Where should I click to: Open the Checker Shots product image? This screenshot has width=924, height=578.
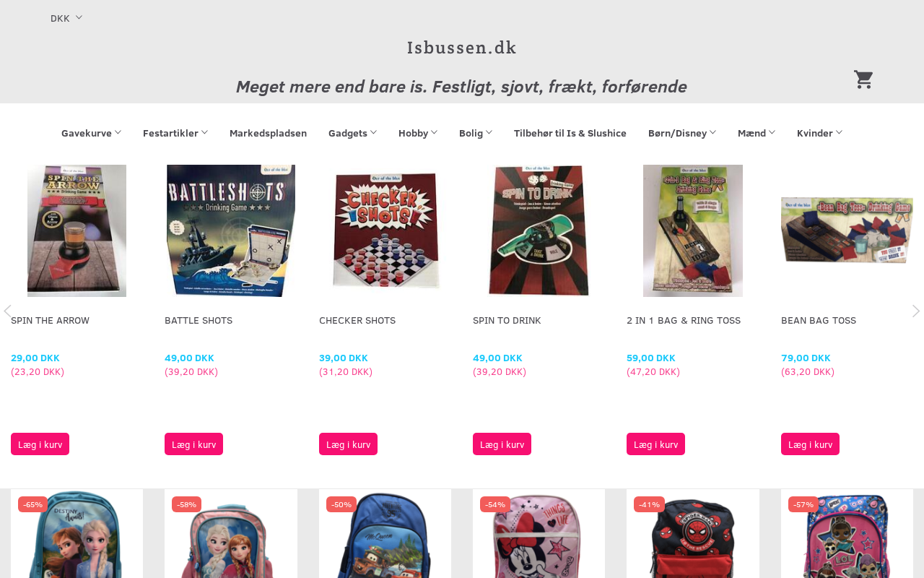(x=385, y=230)
